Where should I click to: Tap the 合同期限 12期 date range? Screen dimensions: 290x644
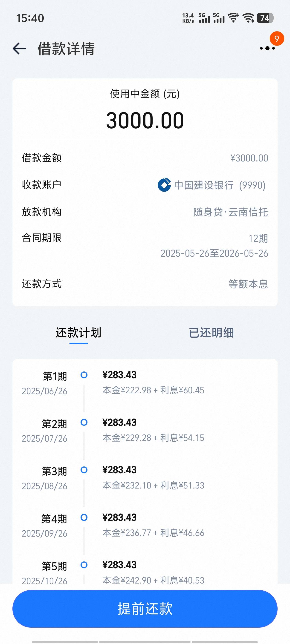point(214,246)
